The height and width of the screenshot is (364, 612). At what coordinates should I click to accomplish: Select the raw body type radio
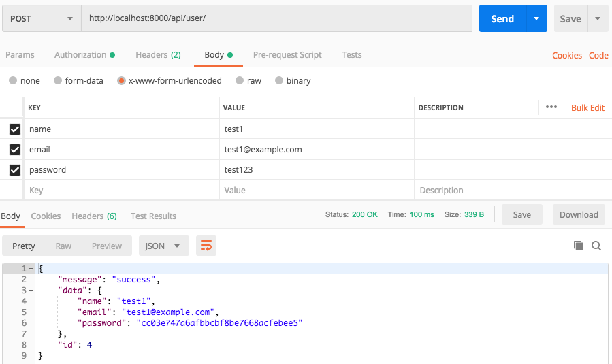click(x=240, y=80)
